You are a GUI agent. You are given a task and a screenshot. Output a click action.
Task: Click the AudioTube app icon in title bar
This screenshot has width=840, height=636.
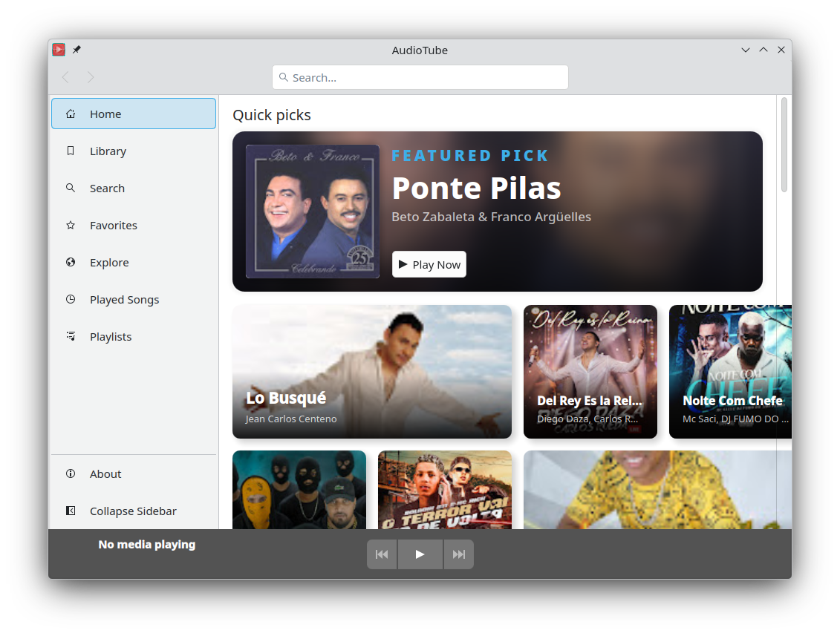coord(59,50)
